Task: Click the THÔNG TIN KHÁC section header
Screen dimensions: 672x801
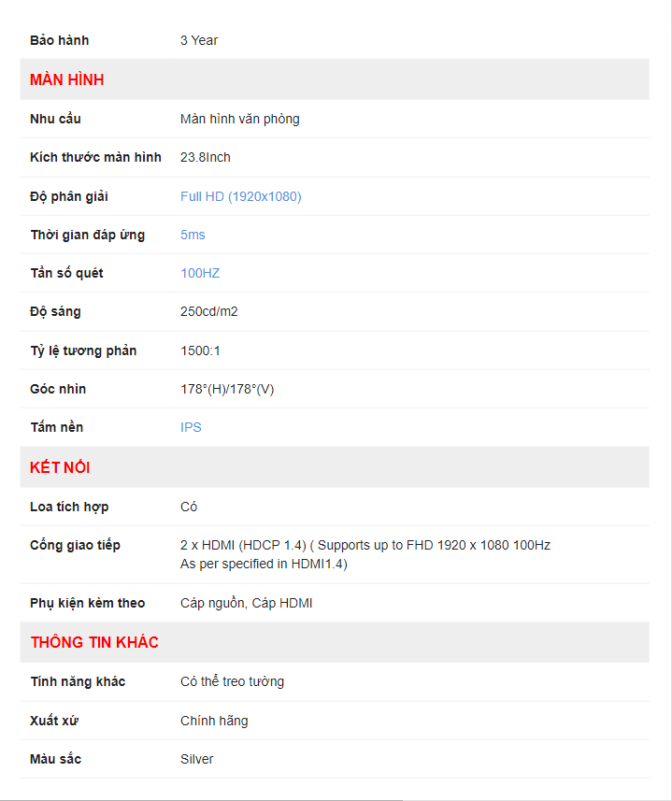Action: (x=94, y=642)
